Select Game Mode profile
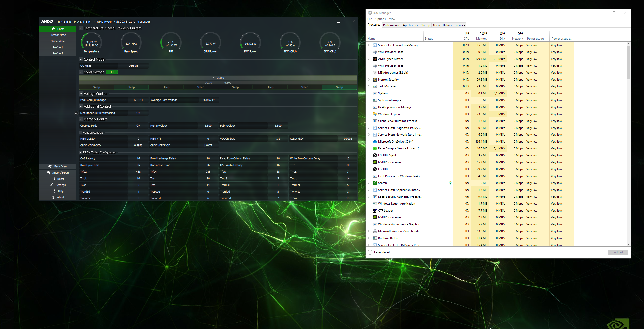 (x=58, y=41)
